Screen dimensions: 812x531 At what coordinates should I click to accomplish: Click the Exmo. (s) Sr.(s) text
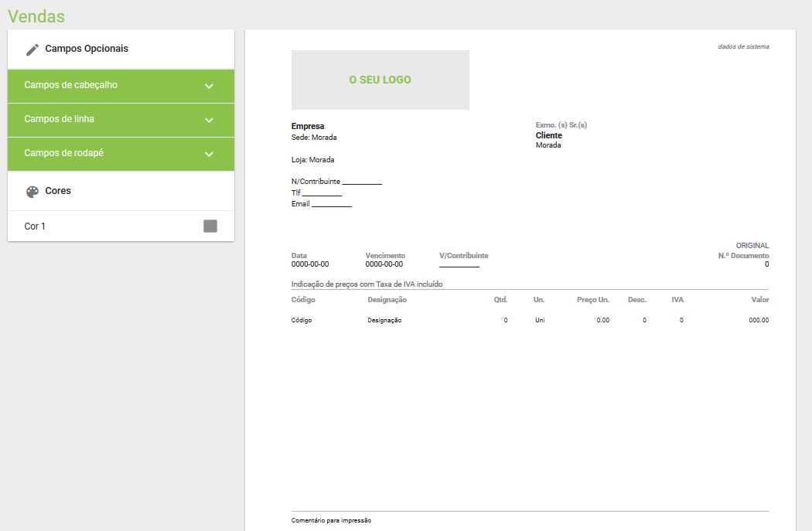[x=561, y=125]
